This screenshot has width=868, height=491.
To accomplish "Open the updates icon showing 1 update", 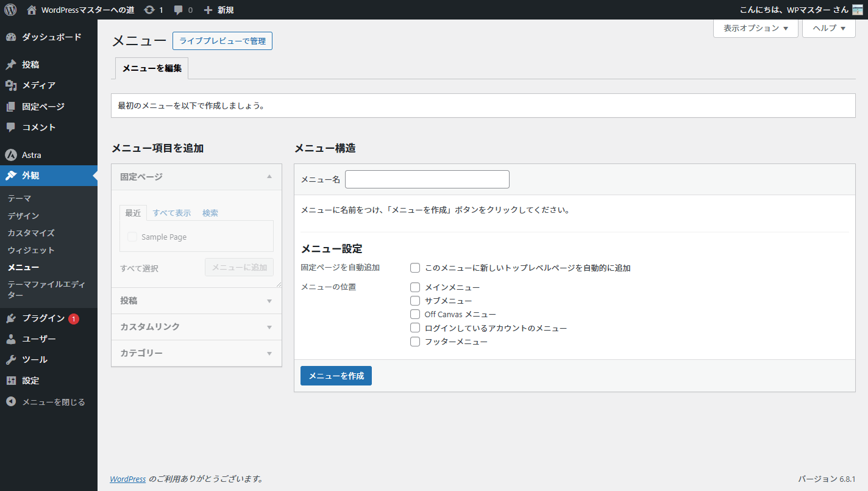I will pos(149,10).
